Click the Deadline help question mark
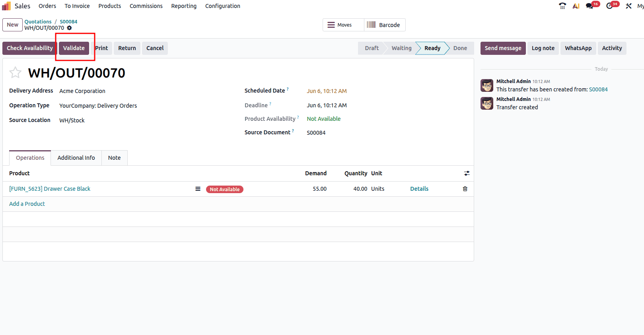 270,104
